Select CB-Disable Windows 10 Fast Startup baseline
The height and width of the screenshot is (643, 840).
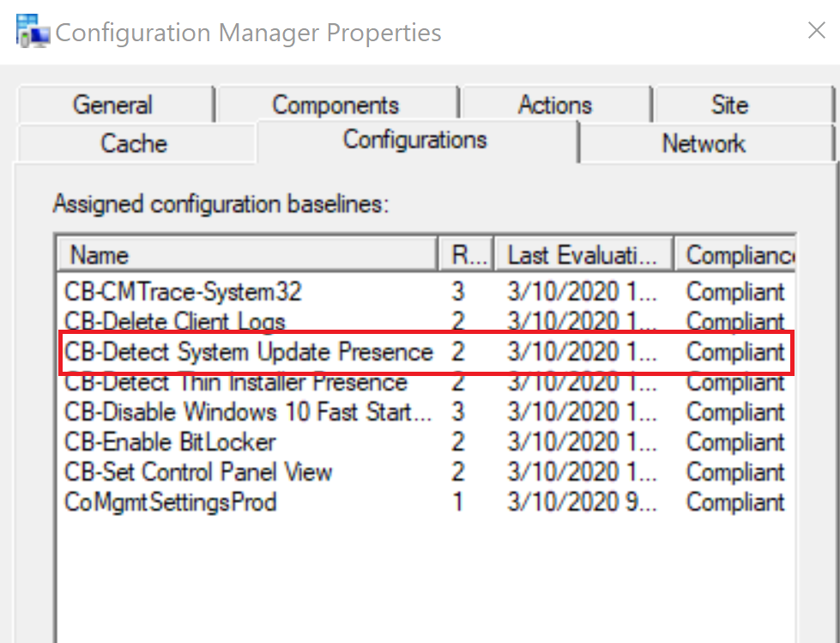click(x=249, y=412)
